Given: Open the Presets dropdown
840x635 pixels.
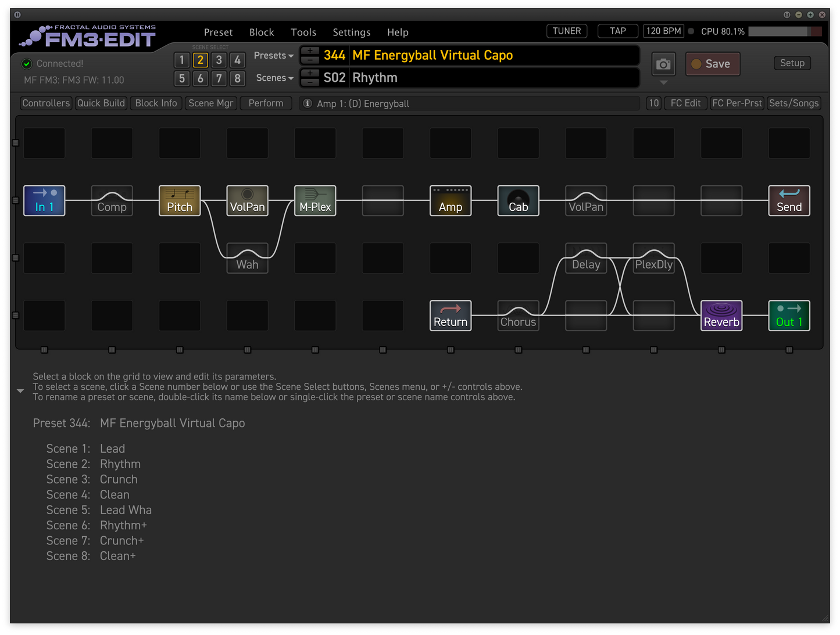Looking at the screenshot, I should 273,56.
